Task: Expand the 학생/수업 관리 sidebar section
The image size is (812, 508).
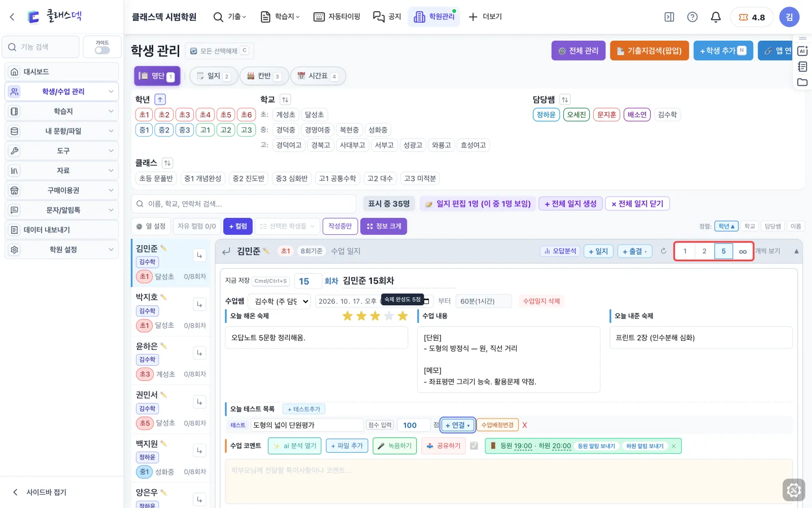Action: pos(62,91)
